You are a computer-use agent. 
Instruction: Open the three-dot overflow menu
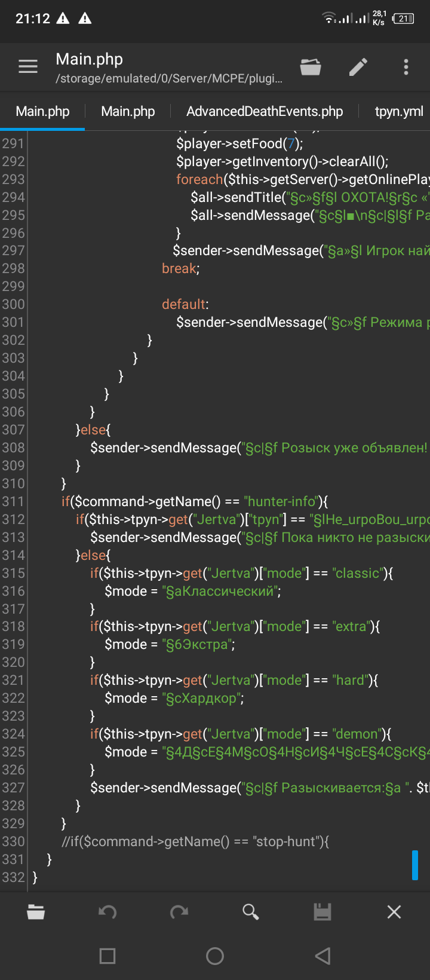pyautogui.click(x=406, y=67)
